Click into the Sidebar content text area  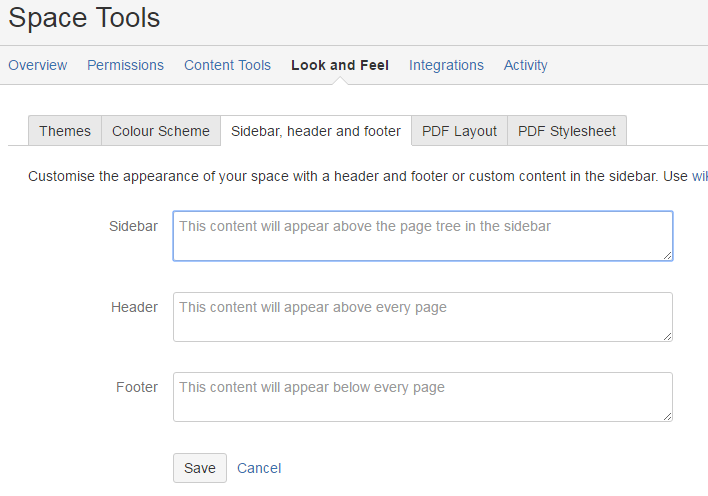click(x=422, y=236)
